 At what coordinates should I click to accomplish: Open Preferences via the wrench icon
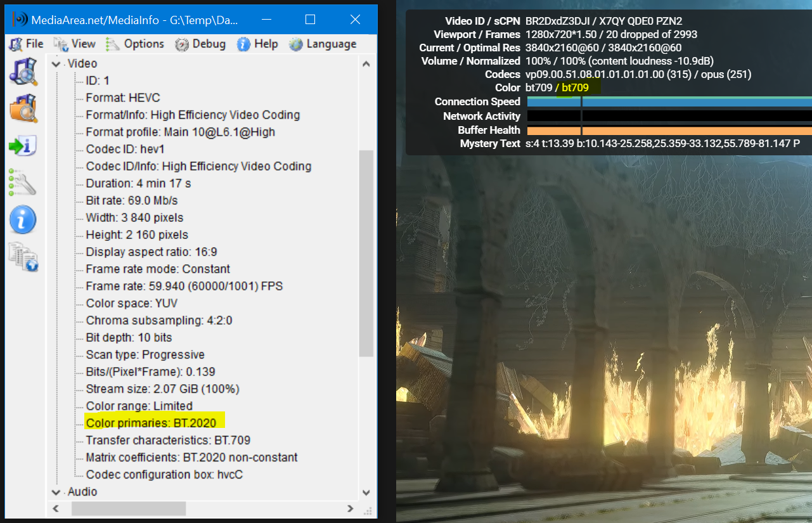(22, 183)
